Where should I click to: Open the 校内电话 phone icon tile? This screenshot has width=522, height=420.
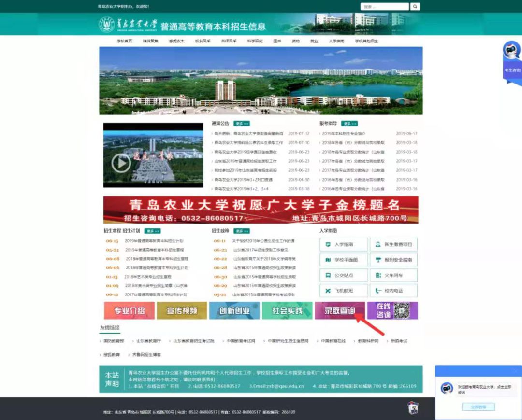pos(393,291)
